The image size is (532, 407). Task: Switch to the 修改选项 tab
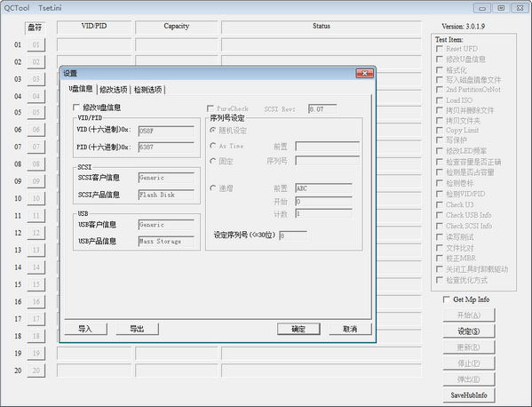(114, 90)
